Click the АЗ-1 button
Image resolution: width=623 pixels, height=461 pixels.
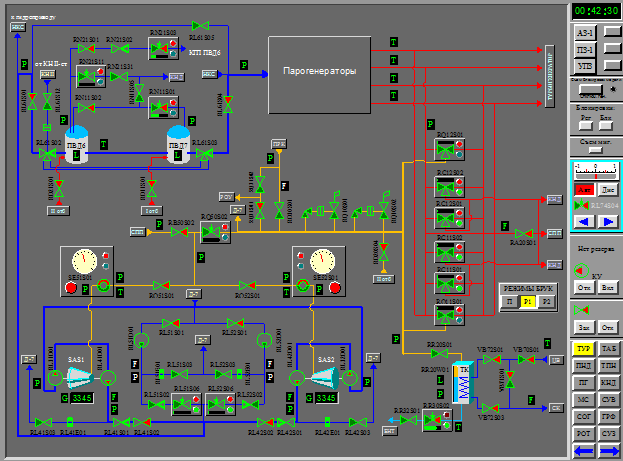click(585, 33)
